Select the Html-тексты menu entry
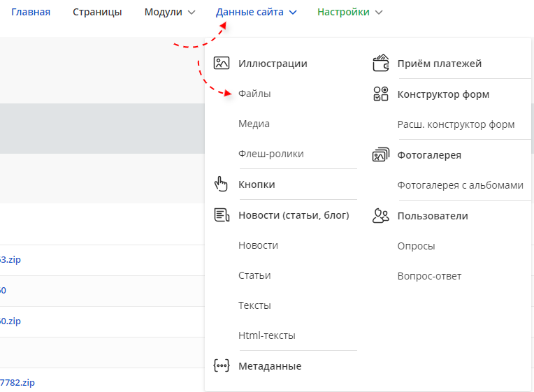The image size is (534, 392). coord(267,335)
